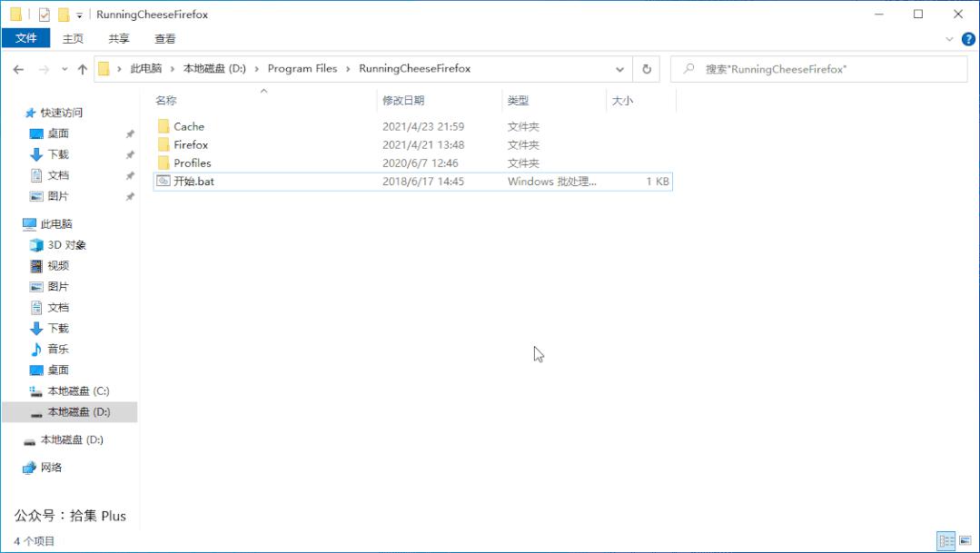Open the quick access toolbar customize dropdown

pyautogui.click(x=81, y=14)
